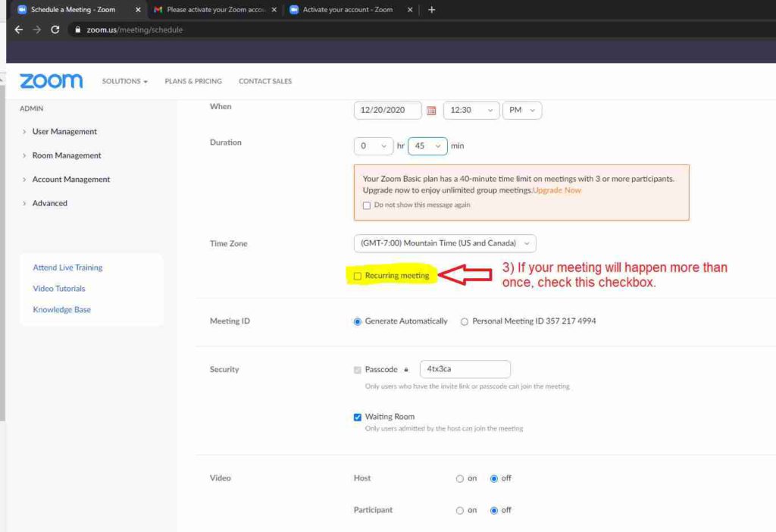Reload the Zoom schedule page
The width and height of the screenshot is (776, 532).
click(x=55, y=30)
